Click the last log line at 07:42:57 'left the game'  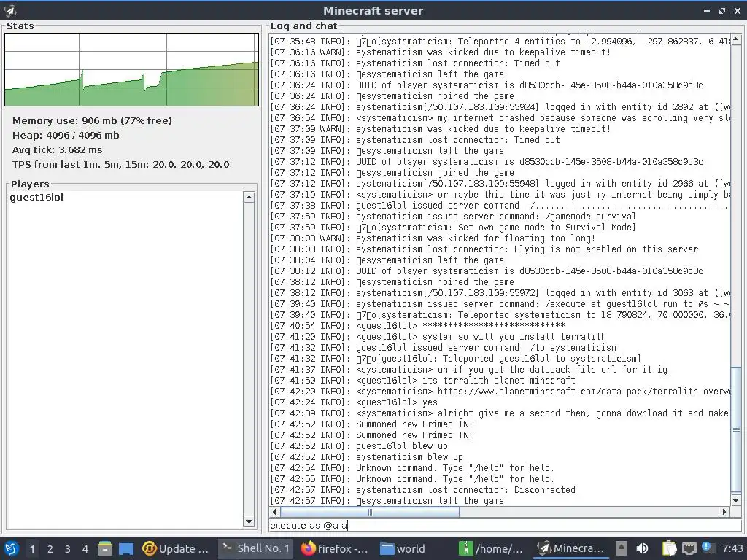coord(387,501)
